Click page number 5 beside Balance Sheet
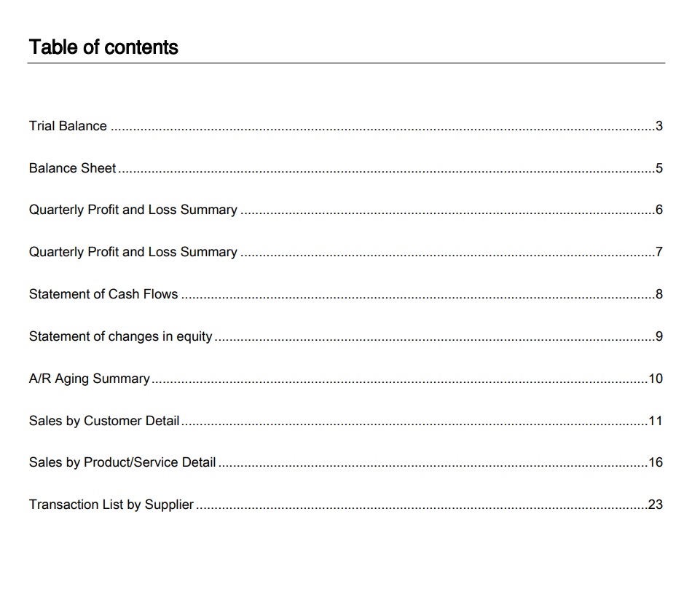Screen dimensions: 700x589 pos(659,168)
